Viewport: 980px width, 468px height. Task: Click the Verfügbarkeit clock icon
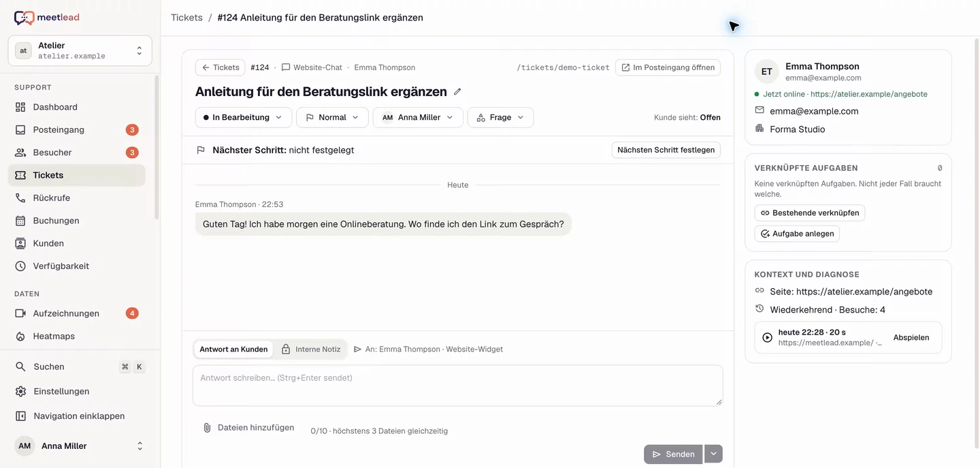click(20, 266)
